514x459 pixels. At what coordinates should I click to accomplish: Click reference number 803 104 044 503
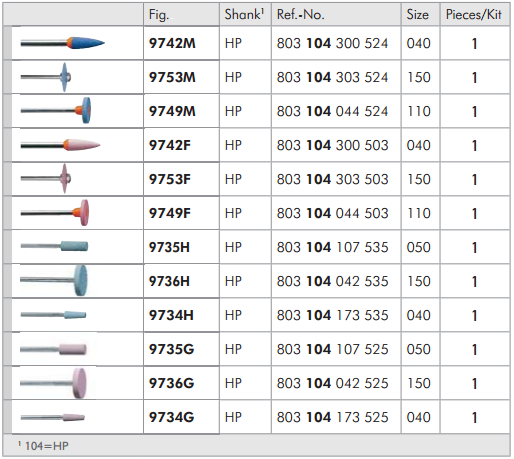tap(332, 213)
